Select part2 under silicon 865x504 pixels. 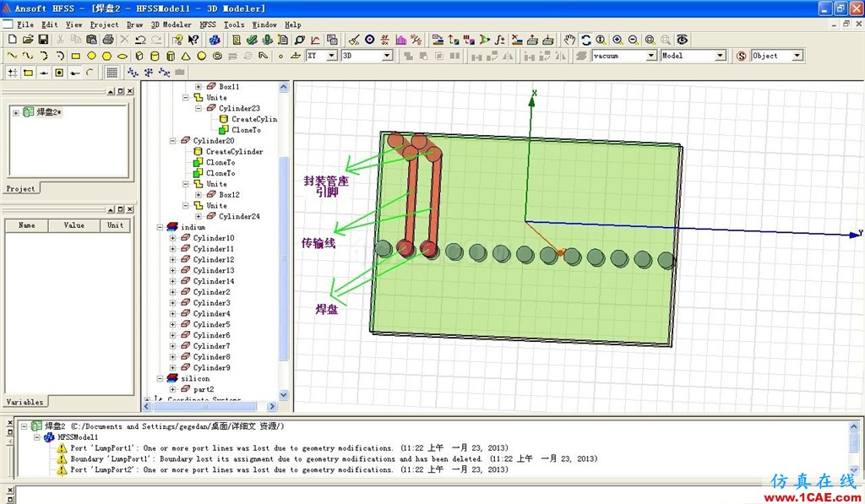click(x=204, y=389)
